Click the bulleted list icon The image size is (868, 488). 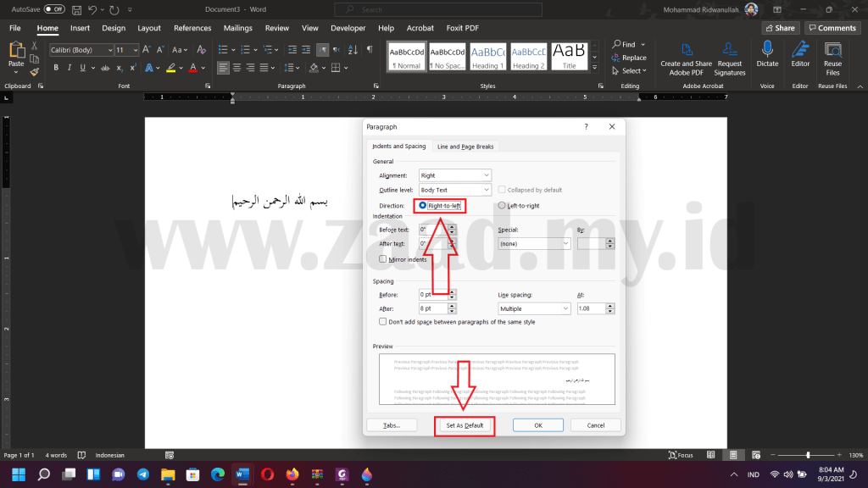[x=223, y=50]
